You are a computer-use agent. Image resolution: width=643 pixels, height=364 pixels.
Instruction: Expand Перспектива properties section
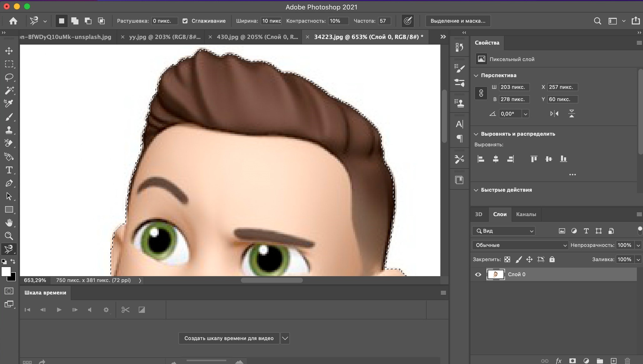(x=477, y=75)
